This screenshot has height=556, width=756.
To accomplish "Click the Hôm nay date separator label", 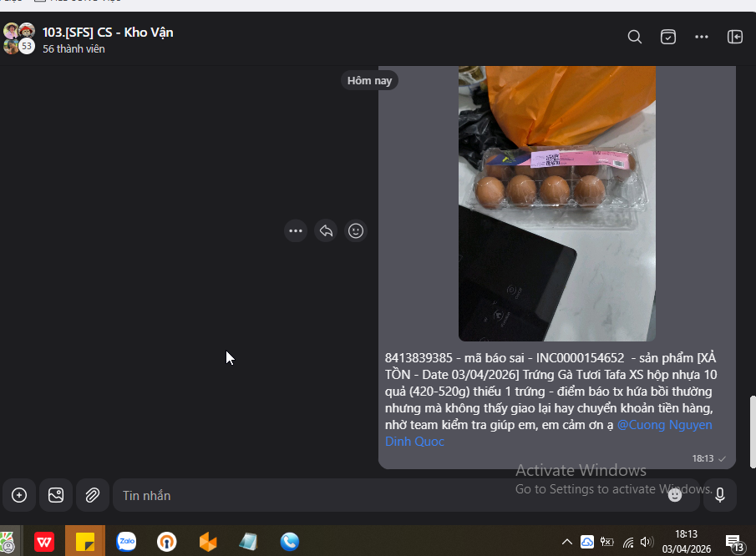I will [x=369, y=80].
